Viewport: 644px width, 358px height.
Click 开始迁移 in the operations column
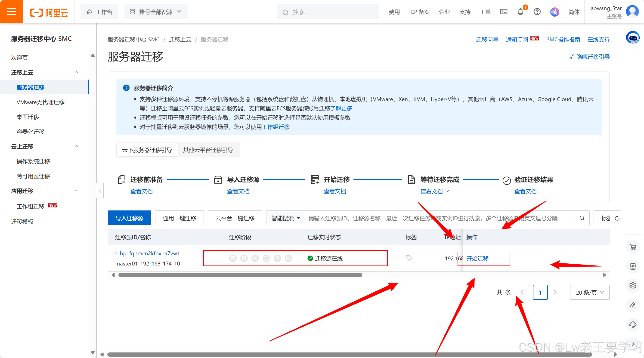pyautogui.click(x=477, y=258)
